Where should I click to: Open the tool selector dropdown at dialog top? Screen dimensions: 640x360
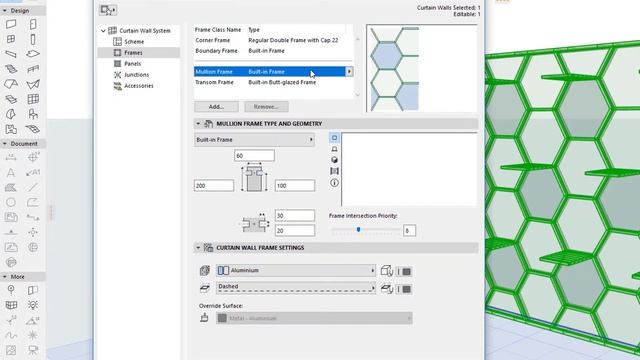[x=108, y=10]
